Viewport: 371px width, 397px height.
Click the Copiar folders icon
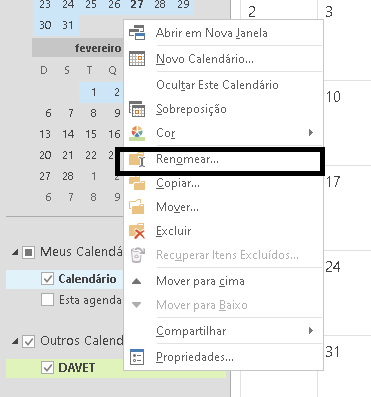point(137,183)
